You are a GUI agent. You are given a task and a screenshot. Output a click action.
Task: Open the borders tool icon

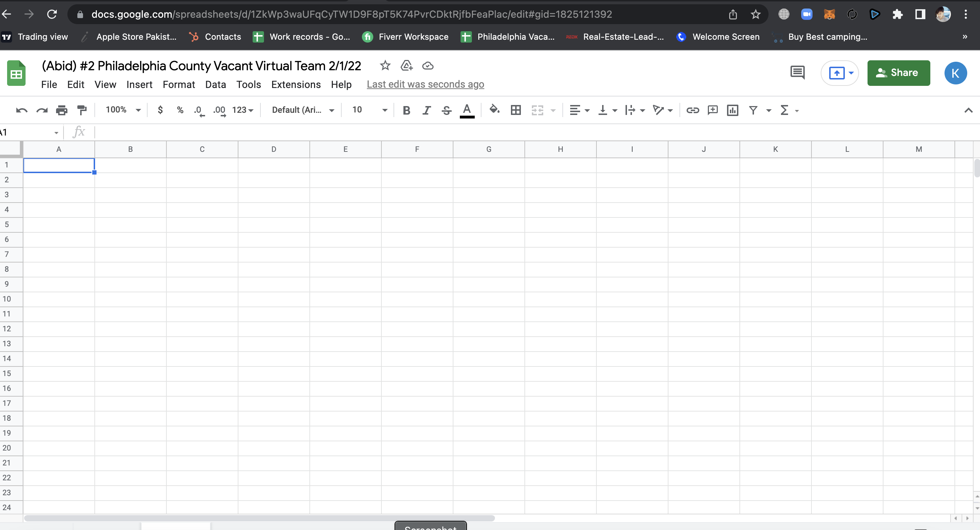[x=516, y=110]
